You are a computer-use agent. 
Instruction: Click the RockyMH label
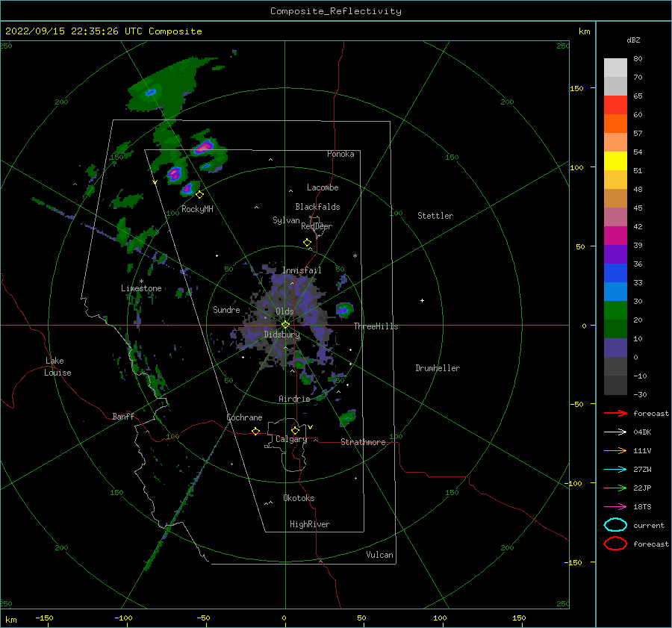click(x=197, y=209)
